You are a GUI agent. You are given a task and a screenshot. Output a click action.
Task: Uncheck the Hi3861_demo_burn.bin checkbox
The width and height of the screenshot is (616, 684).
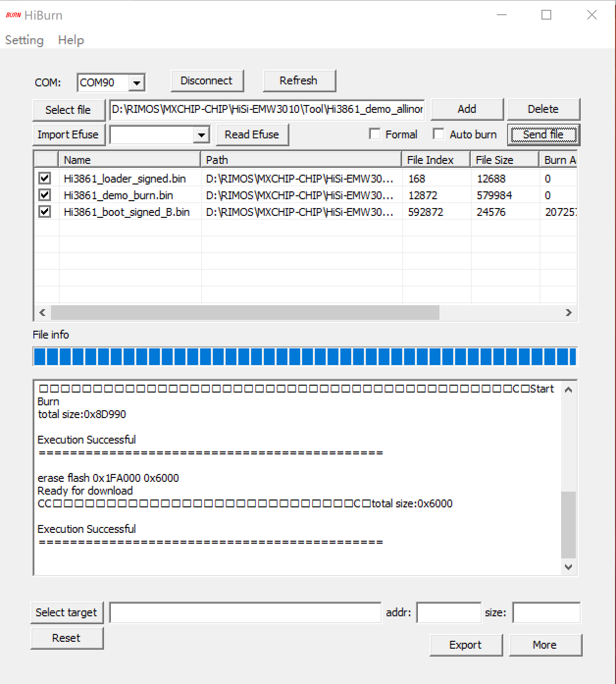tap(45, 195)
